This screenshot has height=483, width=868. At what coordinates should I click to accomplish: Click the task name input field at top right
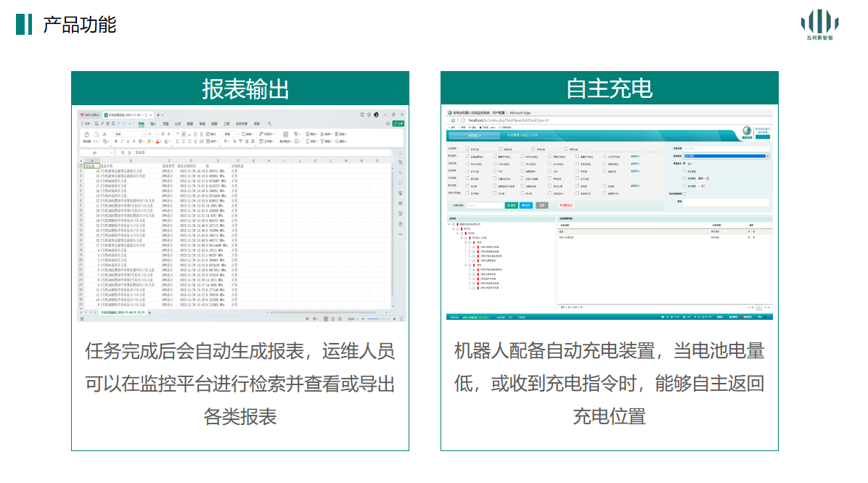(726, 147)
